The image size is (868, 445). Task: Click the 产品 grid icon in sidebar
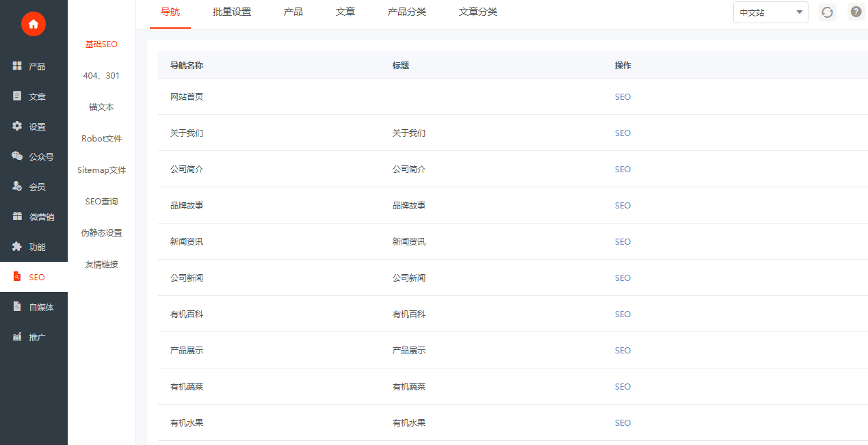pyautogui.click(x=17, y=66)
